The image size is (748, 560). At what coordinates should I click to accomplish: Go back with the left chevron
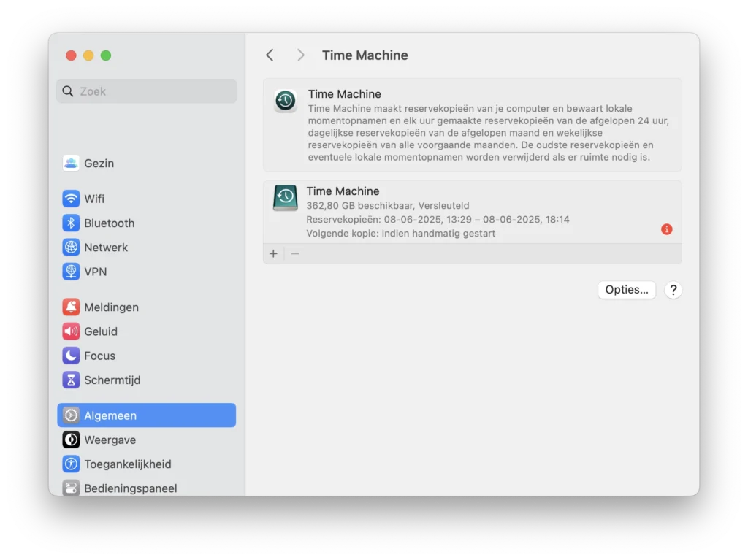pyautogui.click(x=270, y=55)
